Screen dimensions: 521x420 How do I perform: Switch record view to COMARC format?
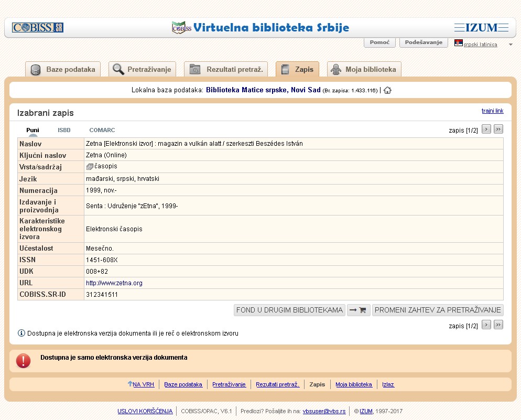pyautogui.click(x=102, y=130)
